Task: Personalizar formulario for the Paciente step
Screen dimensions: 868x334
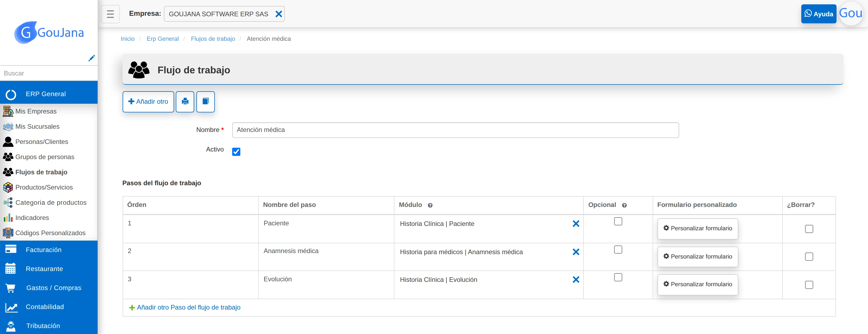Action: (697, 228)
